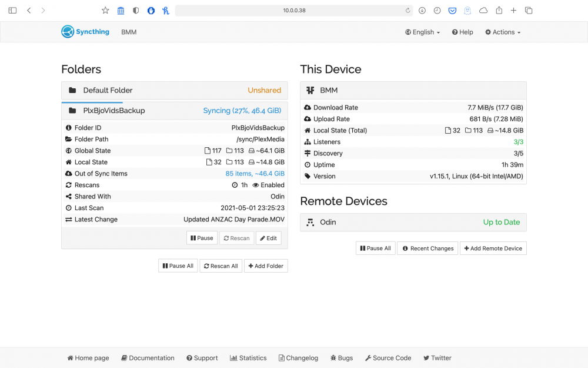
Task: Open the Help menu item
Action: click(462, 32)
